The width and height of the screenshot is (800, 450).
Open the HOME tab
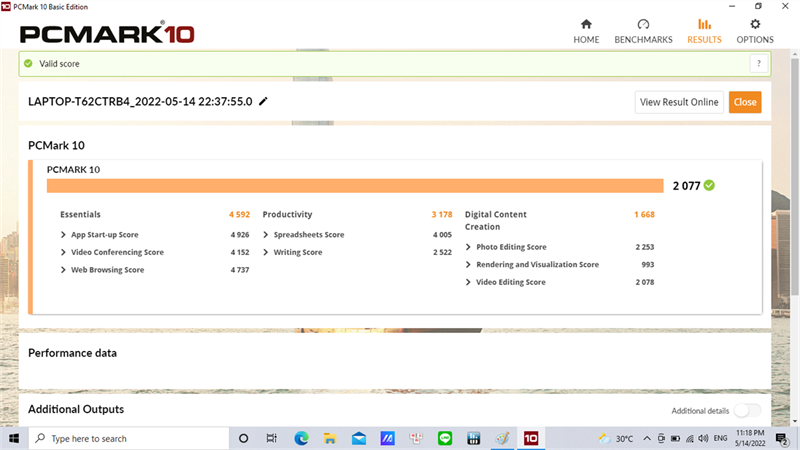586,31
